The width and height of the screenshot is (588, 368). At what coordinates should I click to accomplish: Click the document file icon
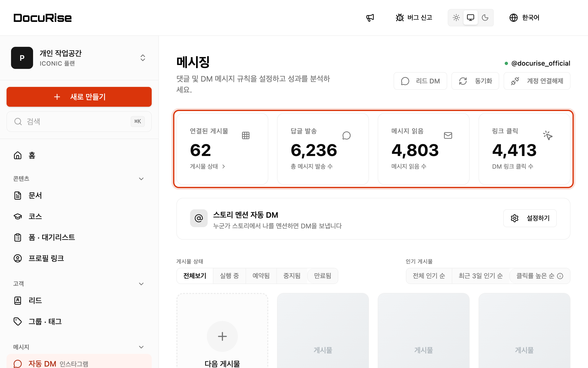[x=18, y=195]
